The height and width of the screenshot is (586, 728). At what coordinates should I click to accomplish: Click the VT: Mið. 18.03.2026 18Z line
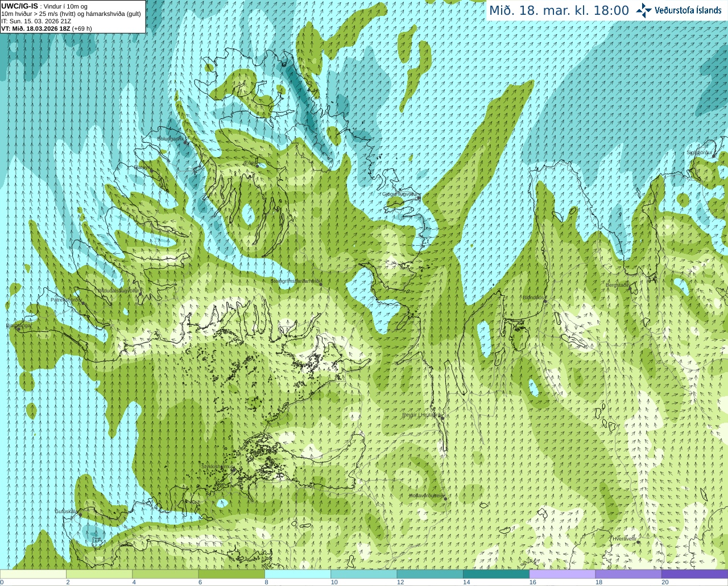(46, 28)
